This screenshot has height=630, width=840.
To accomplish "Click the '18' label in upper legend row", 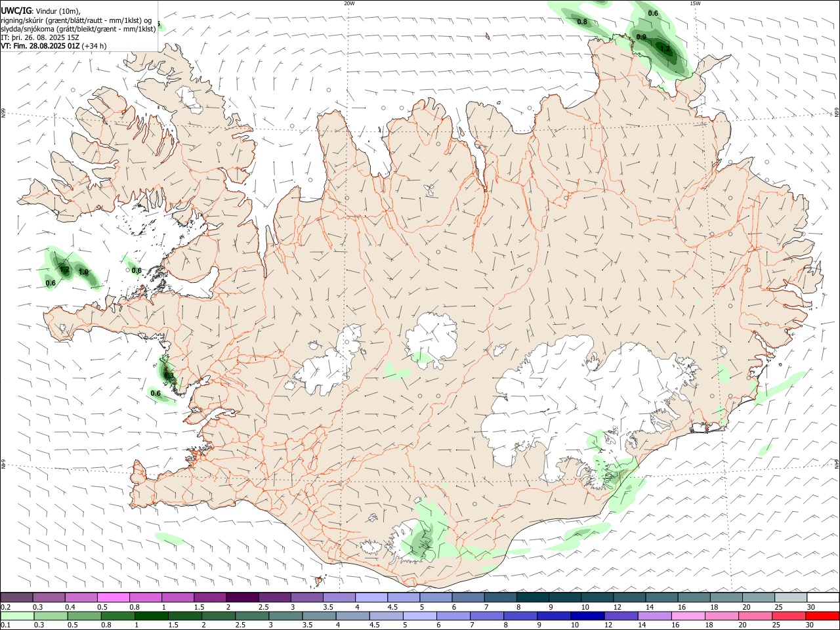I will (x=714, y=607).
